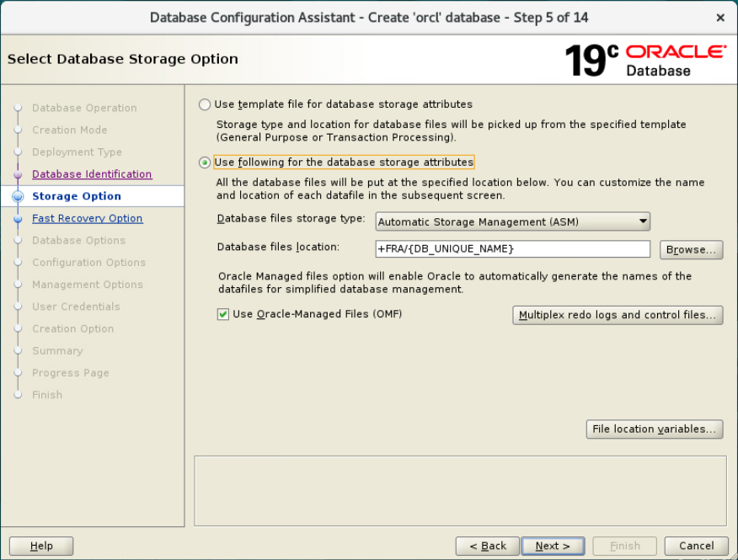Go back with the Back button
Viewport: 738px width, 560px height.
pos(488,546)
